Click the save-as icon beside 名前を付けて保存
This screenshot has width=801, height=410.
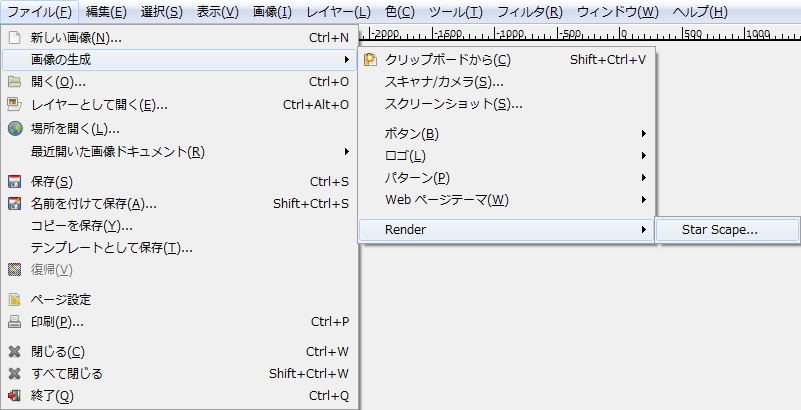coord(15,204)
